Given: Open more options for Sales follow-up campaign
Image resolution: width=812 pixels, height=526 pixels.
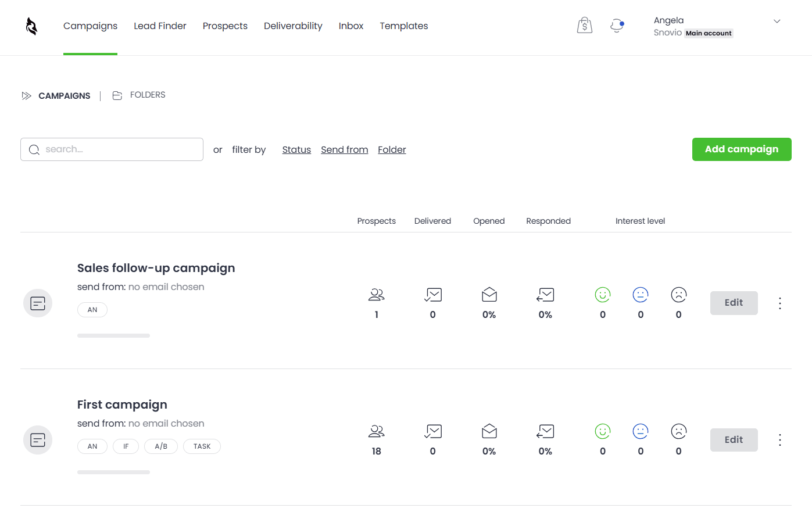Looking at the screenshot, I should (779, 303).
